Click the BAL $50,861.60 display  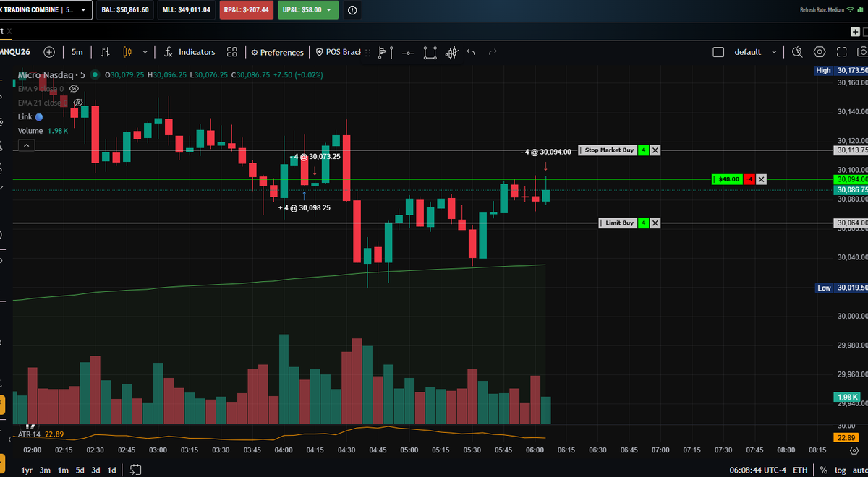coord(125,10)
